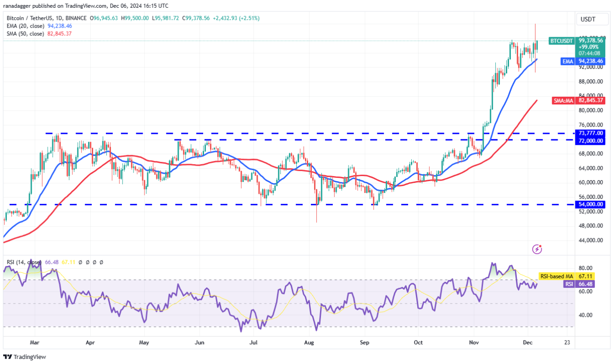Click the SMA (50, close) indicator legend
The image size is (614, 364).
point(25,33)
